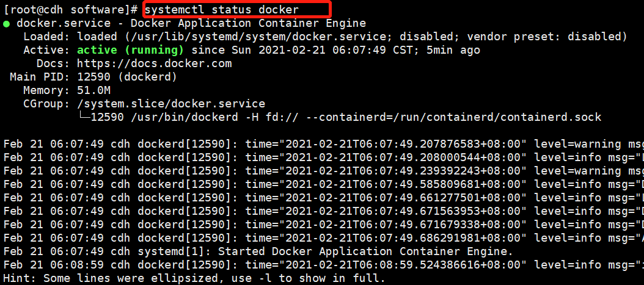Click the [root@cdh software]# prompt
Viewport: 644px width, 285px height.
pyautogui.click(x=71, y=10)
